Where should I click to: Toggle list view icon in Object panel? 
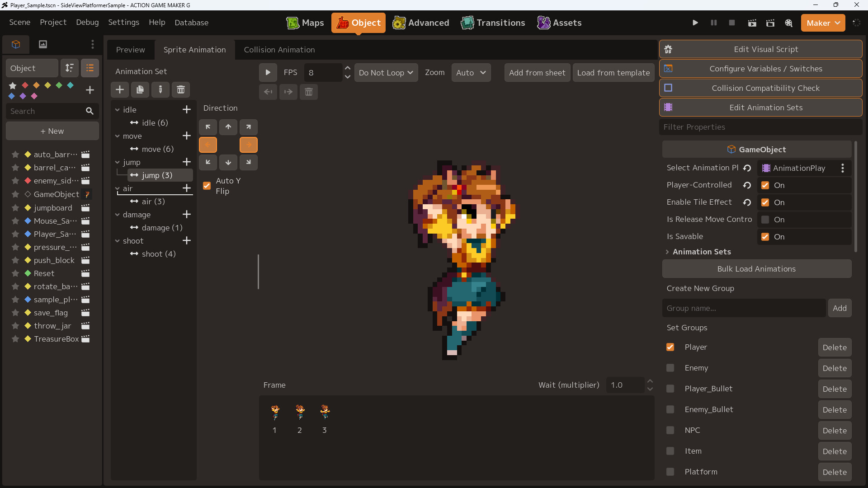(x=90, y=68)
